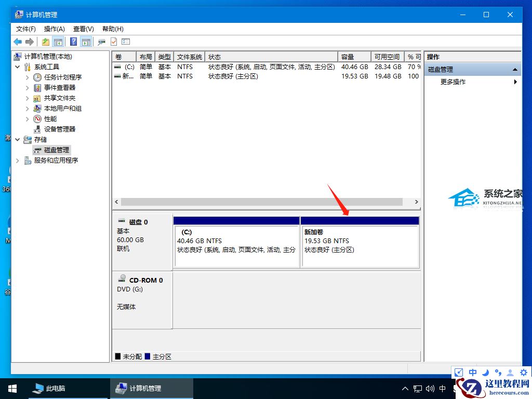Viewport: 532px width, 399px height.
Task: Click the blue 主分区 legend swatch
Action: tap(147, 356)
